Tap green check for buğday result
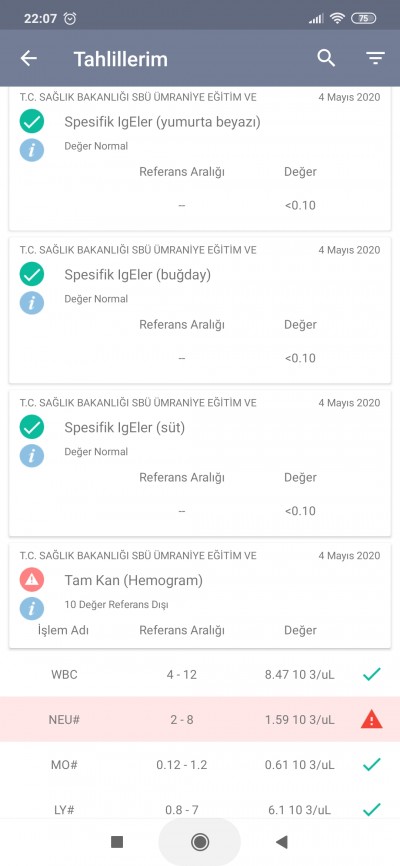The width and height of the screenshot is (400, 866). pos(32,274)
